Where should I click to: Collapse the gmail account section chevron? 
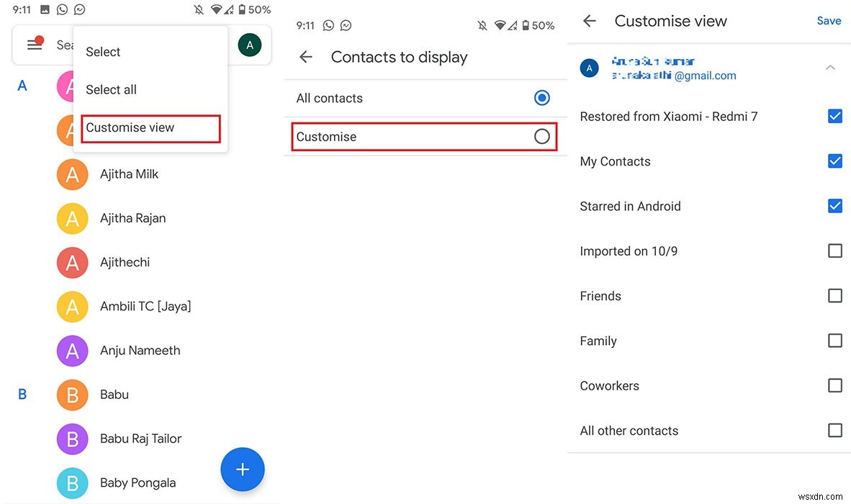[x=830, y=67]
